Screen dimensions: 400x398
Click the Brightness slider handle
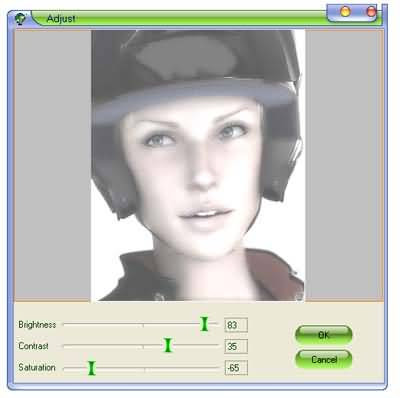[204, 324]
